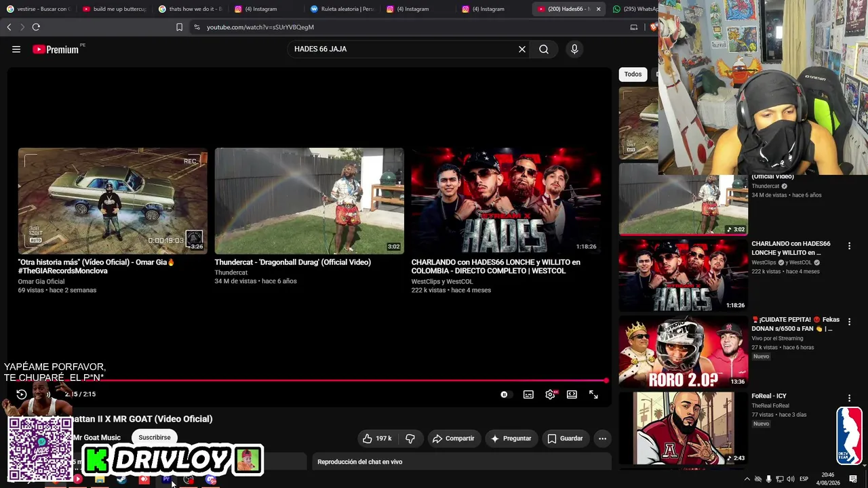Open options menu for CHARLANDO sidebar video
This screenshot has height=488, width=868.
849,246
